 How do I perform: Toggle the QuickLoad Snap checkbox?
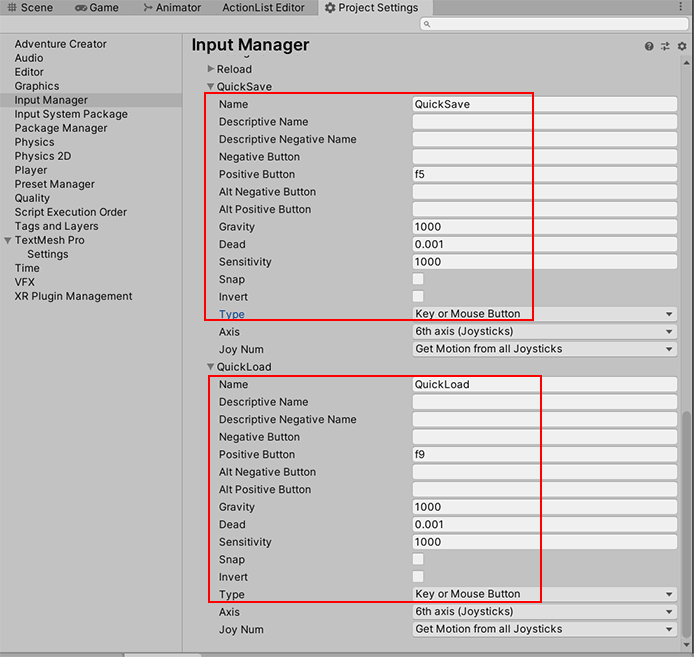coord(418,559)
